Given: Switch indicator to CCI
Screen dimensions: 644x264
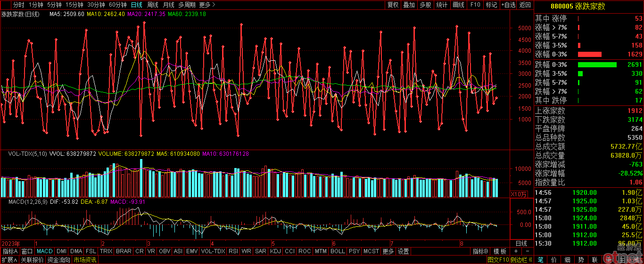Looking at the screenshot, I should tap(289, 251).
